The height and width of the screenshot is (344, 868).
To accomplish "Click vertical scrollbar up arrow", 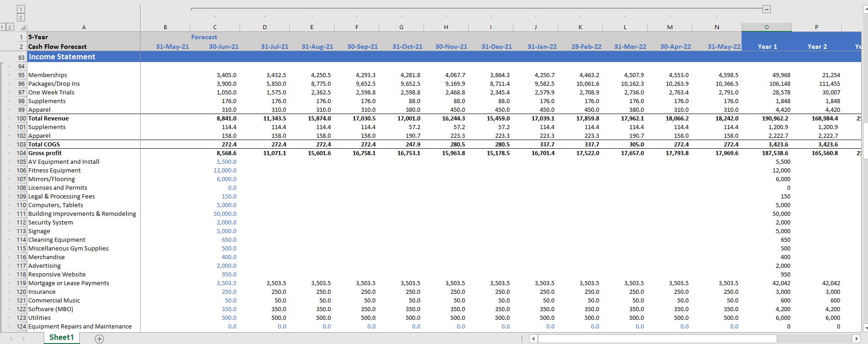I will click(x=865, y=9).
